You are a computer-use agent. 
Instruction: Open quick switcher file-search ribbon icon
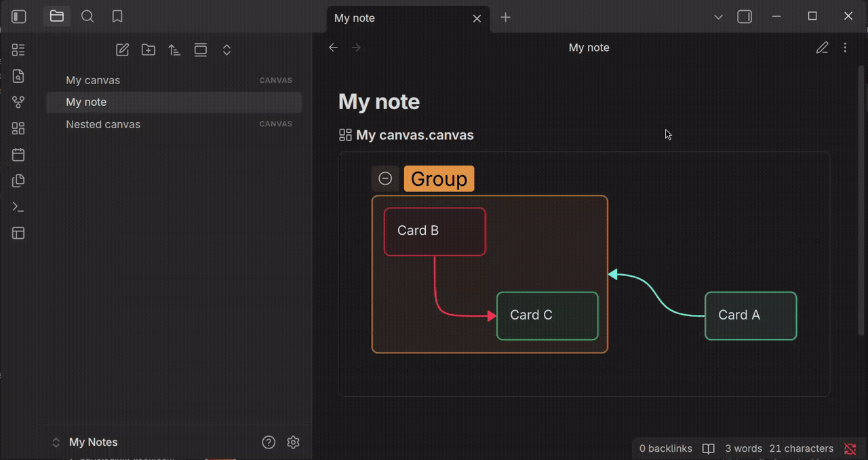click(18, 76)
